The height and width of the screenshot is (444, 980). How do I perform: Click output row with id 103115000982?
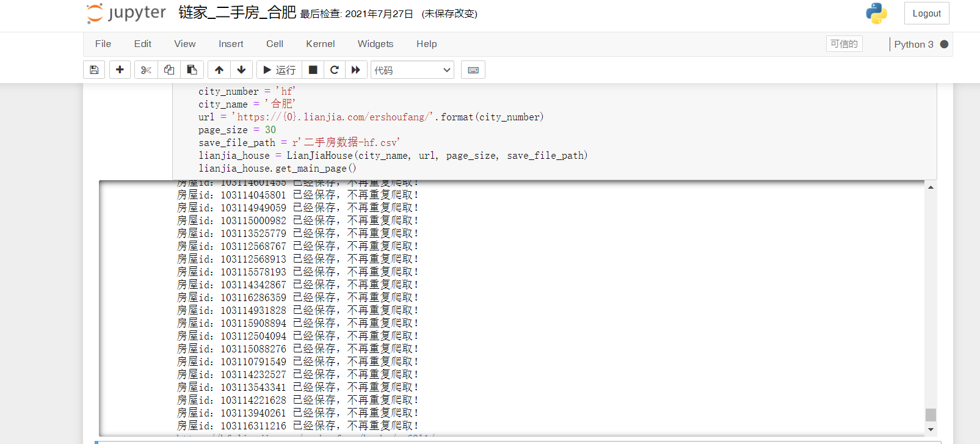point(298,220)
